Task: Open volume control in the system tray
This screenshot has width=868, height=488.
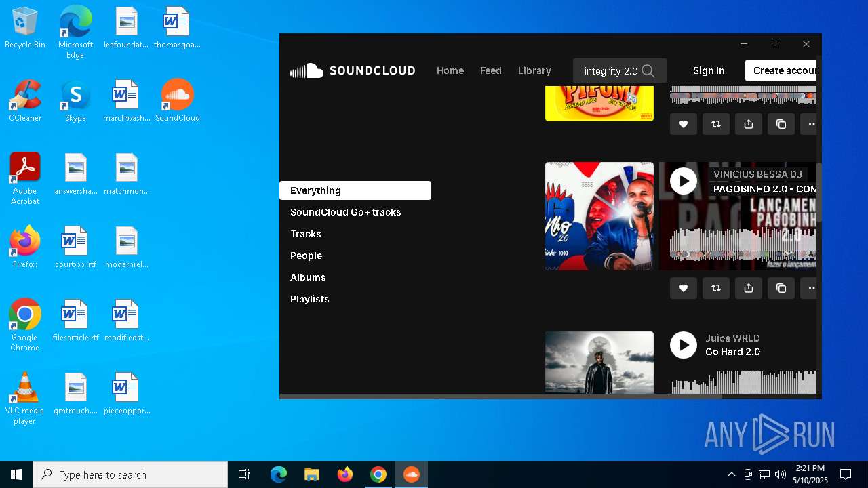Action: pyautogui.click(x=781, y=474)
